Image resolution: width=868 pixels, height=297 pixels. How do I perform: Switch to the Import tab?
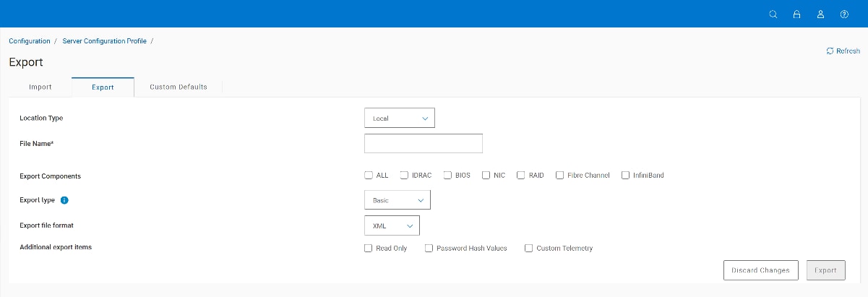click(40, 87)
